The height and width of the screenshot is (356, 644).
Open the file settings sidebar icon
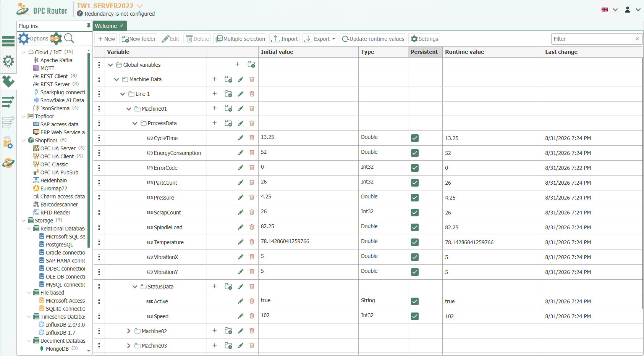click(8, 143)
